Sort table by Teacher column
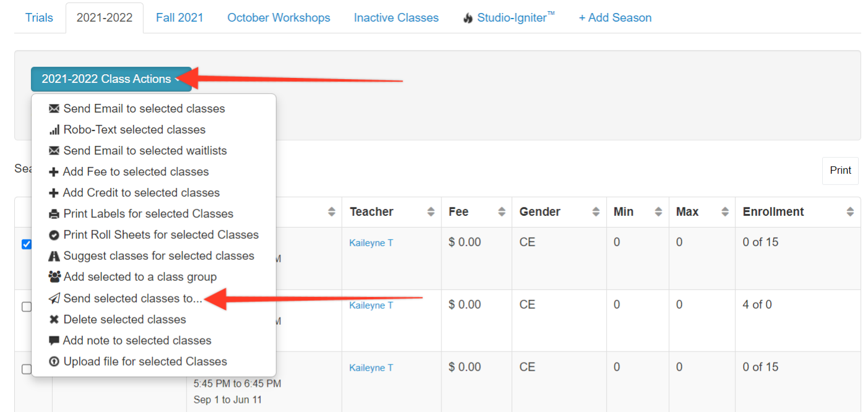The image size is (868, 412). coord(391,212)
